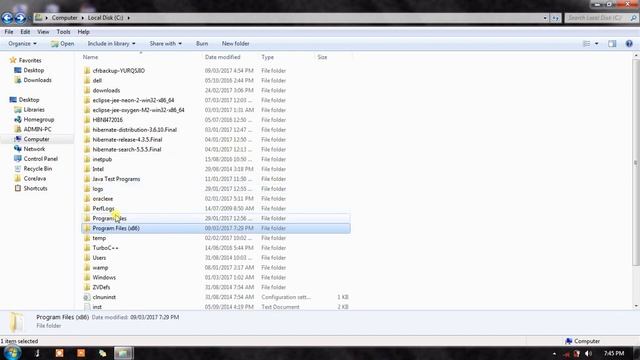Select the Java Test Programs folder icon
Viewport: 640px width, 360px height.
[x=87, y=179]
